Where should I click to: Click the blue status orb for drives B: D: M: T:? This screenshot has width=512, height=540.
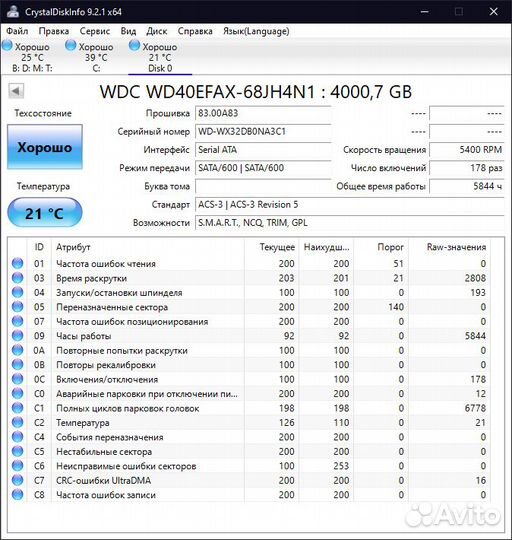click(7, 45)
